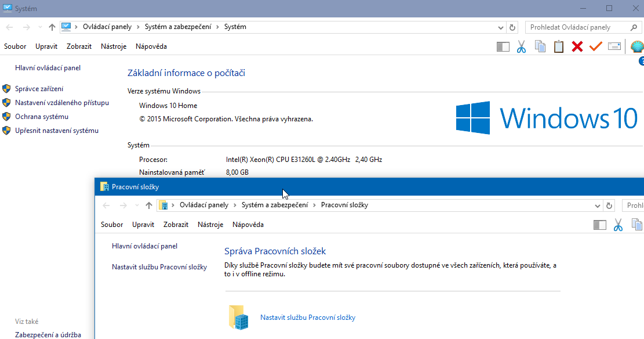Click orange checkmark Properties icon in Systém toolbar

click(595, 46)
